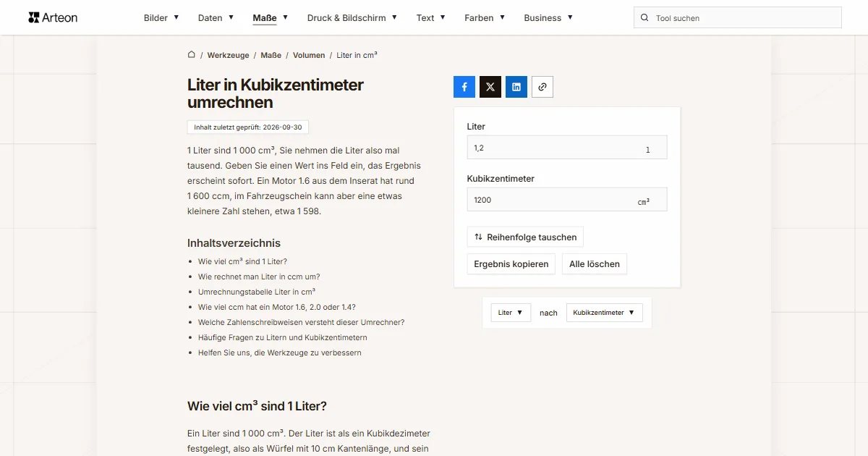Go to Volumen breadcrumb
Screen dimensions: 868x456
[x=309, y=55]
